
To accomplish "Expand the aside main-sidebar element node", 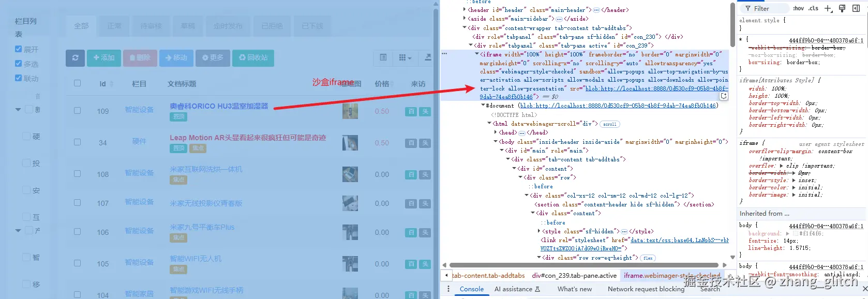I will (465, 19).
